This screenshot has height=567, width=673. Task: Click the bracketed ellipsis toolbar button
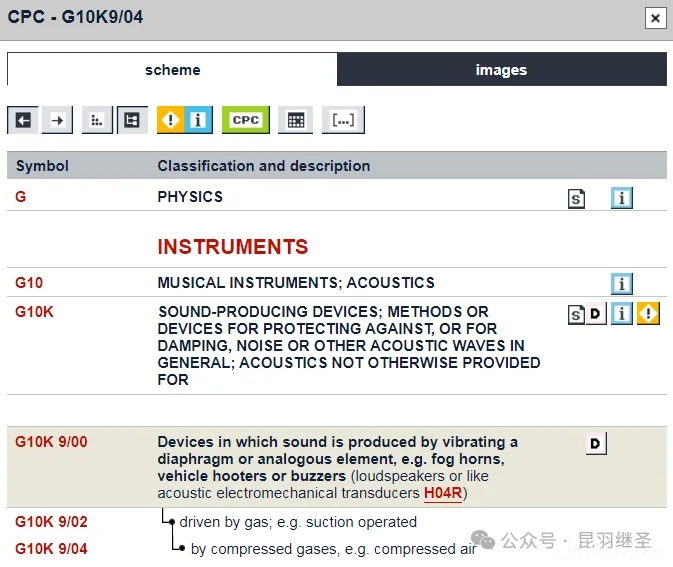[343, 120]
